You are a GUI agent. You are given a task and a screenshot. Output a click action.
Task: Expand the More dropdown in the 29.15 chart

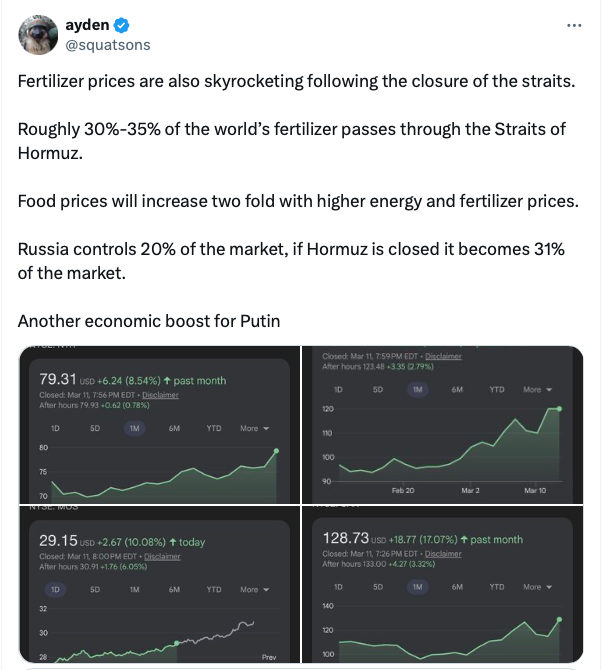(253, 590)
